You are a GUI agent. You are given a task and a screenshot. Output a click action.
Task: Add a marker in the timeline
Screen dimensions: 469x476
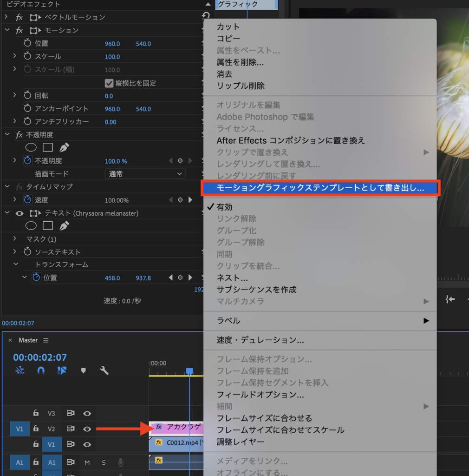84,370
